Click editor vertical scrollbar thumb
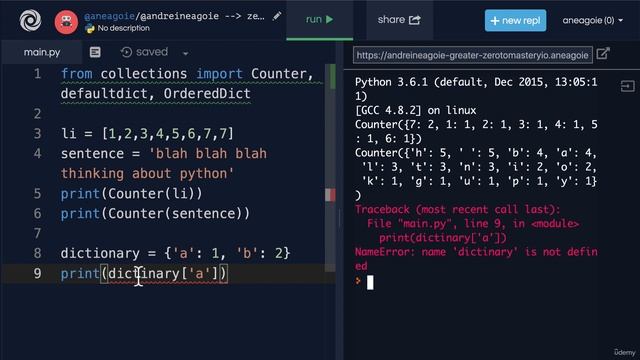This screenshot has height=360, width=640. [330, 167]
